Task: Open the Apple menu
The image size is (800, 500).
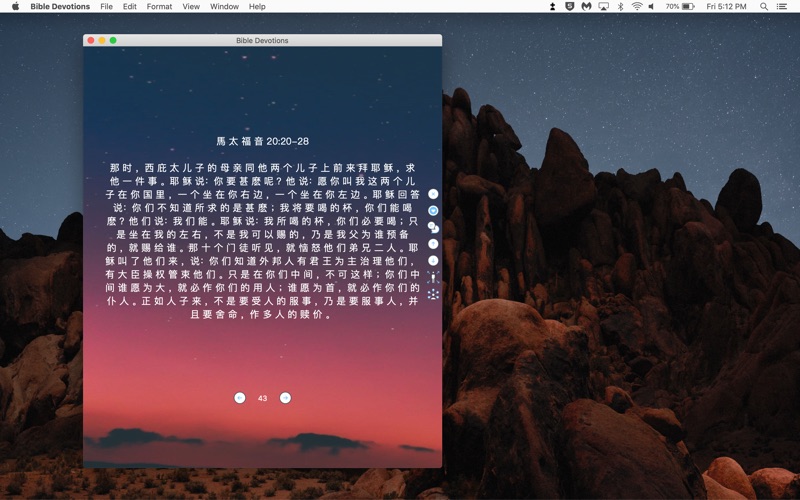Action: (15, 7)
